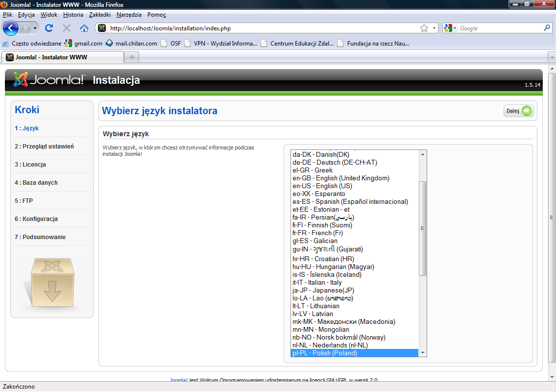Click step 2 : Przegląd ustawień
The image size is (556, 392).
(x=44, y=146)
